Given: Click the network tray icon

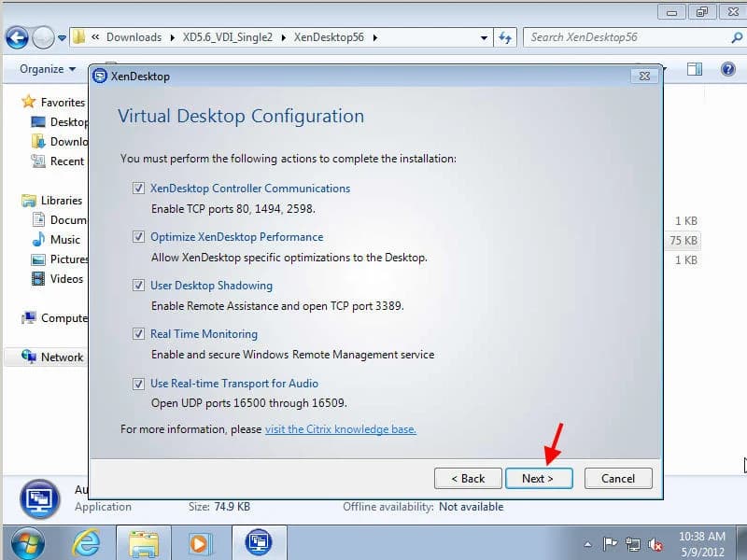Looking at the screenshot, I should [x=633, y=544].
